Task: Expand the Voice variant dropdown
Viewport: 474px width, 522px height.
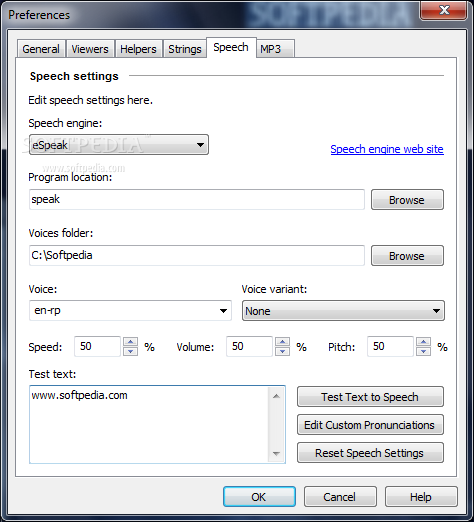Action: [343, 311]
